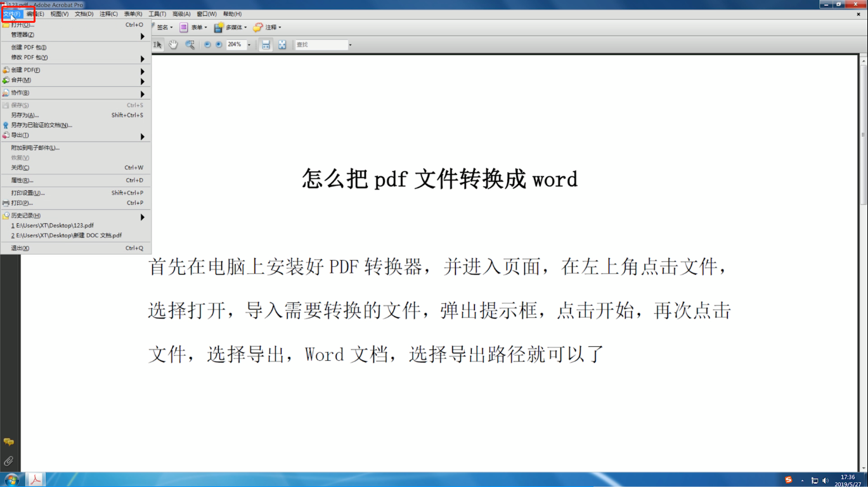Choose 另存为(A)... menu entry
This screenshot has height=487, width=868.
pyautogui.click(x=75, y=115)
